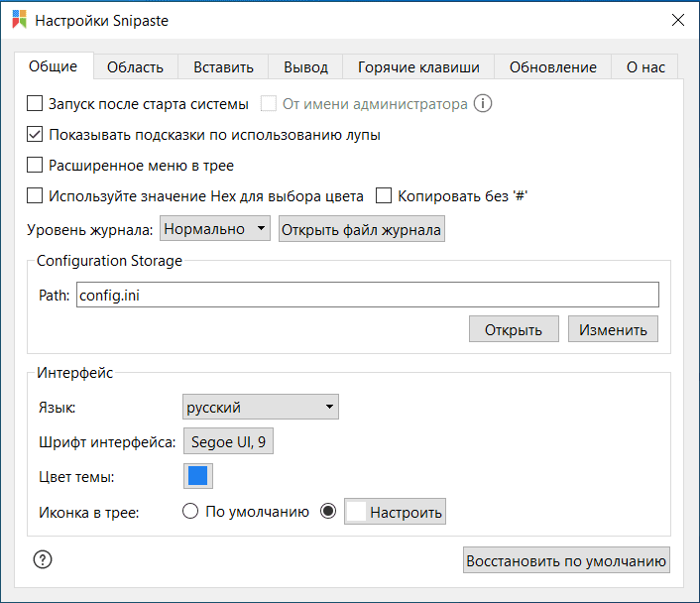Switch to the Область tab

(135, 67)
